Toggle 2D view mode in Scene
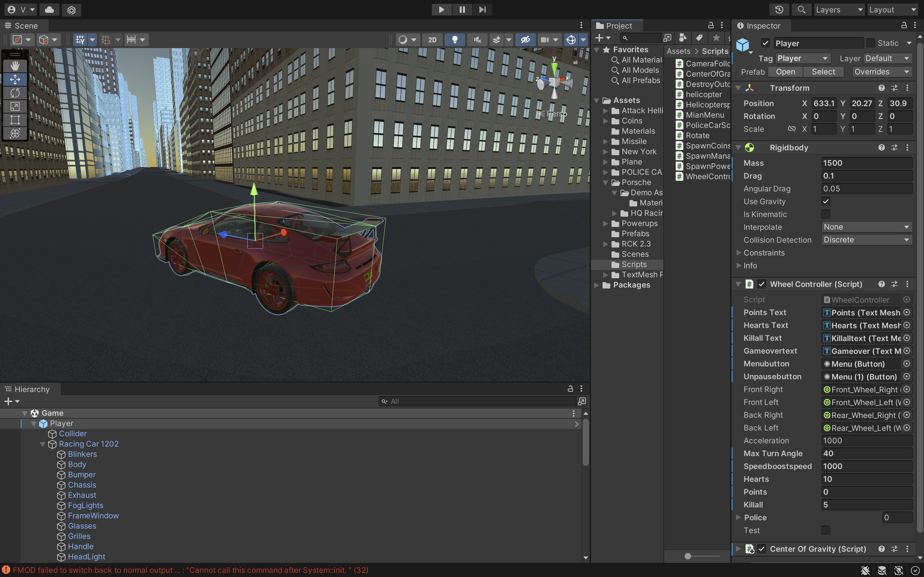 432,40
